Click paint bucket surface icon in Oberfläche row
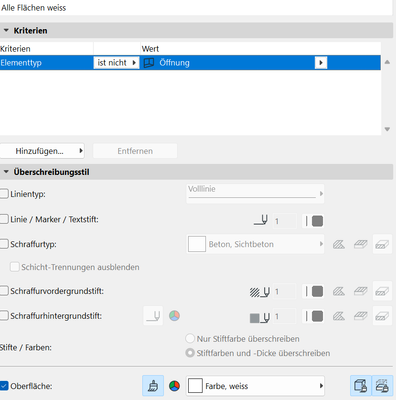 tap(153, 386)
